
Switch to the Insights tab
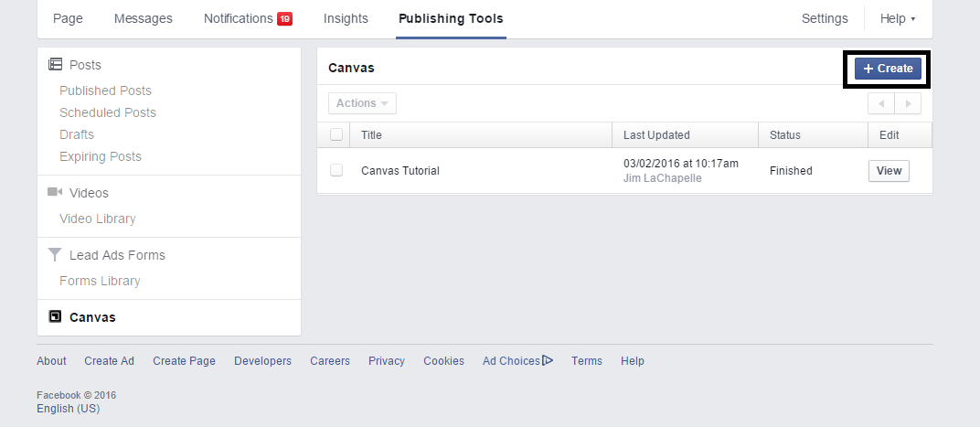point(346,18)
